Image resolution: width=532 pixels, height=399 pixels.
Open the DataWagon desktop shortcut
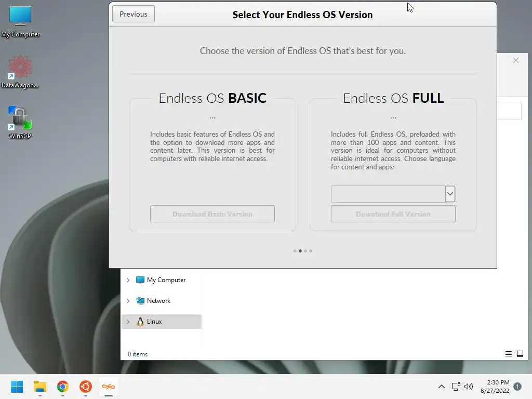20,72
